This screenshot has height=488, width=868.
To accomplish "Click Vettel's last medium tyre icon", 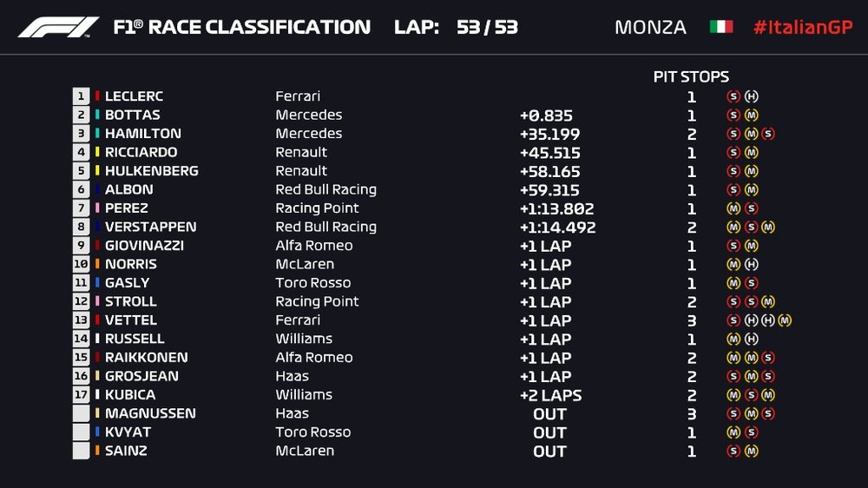I will (785, 320).
